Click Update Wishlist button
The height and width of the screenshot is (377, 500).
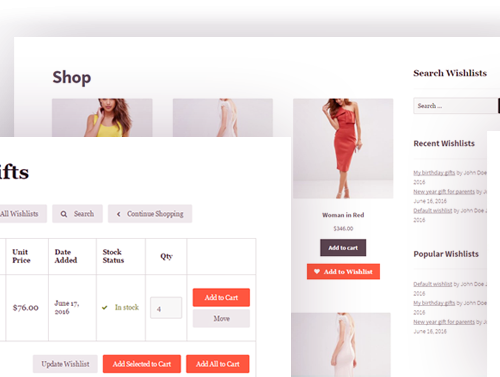tap(65, 364)
